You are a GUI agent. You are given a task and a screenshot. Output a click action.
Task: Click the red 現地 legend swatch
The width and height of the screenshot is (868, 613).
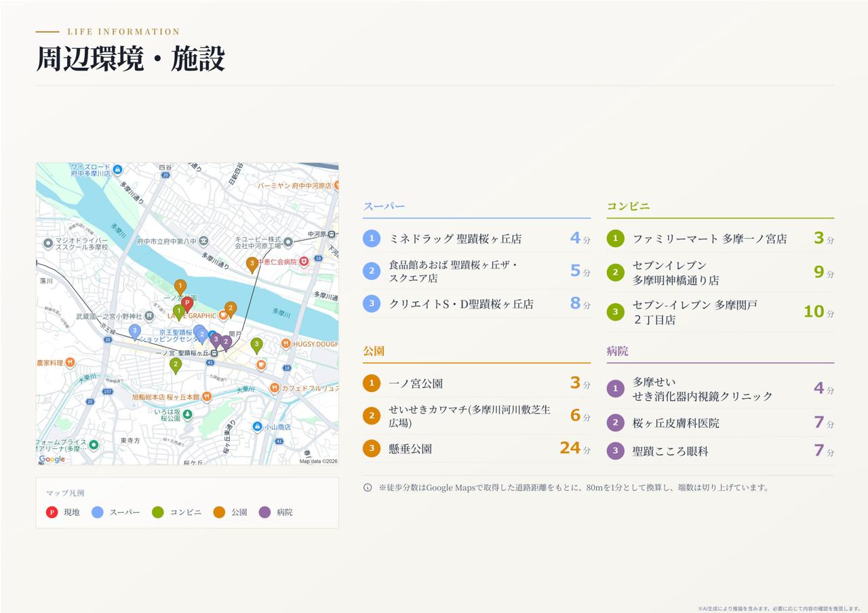[52, 512]
